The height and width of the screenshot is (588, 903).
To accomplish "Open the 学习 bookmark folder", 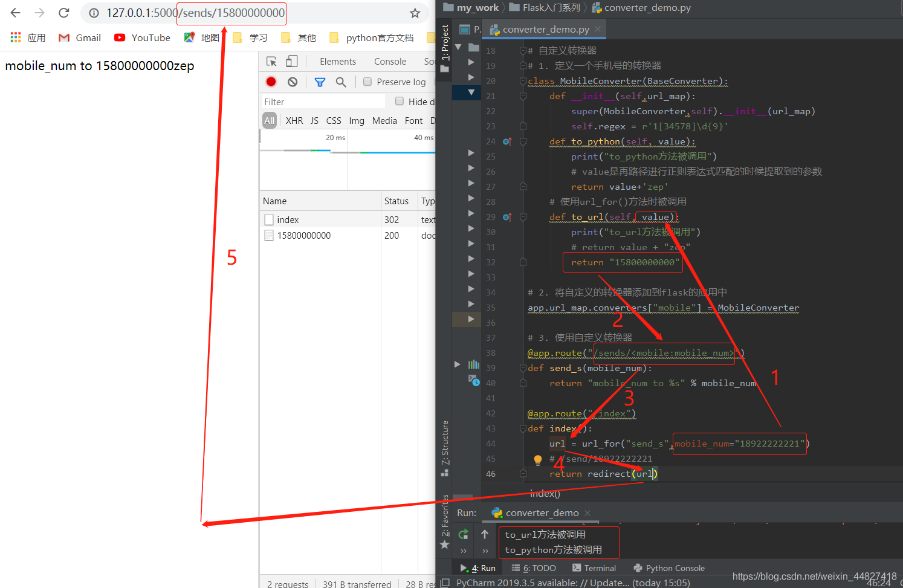I will click(x=250, y=37).
